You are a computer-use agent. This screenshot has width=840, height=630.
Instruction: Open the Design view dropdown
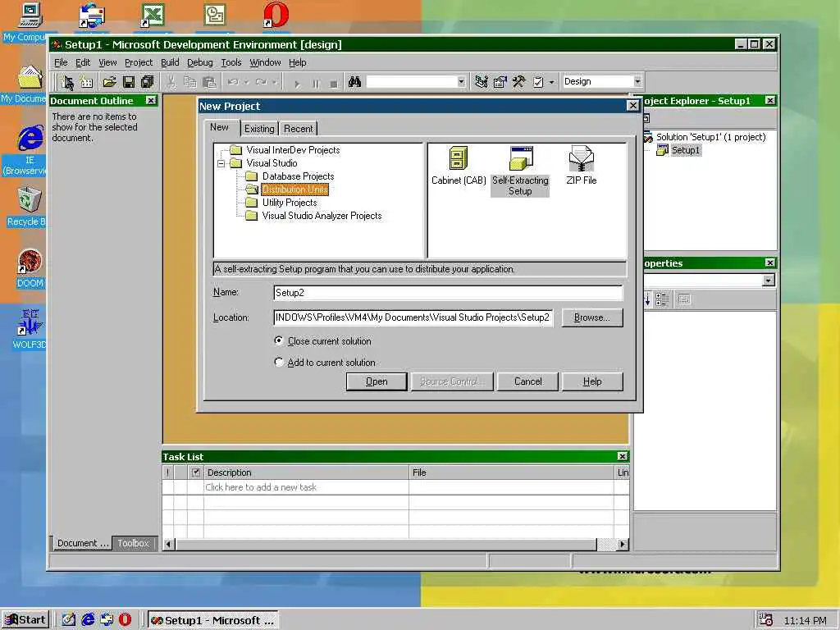637,81
